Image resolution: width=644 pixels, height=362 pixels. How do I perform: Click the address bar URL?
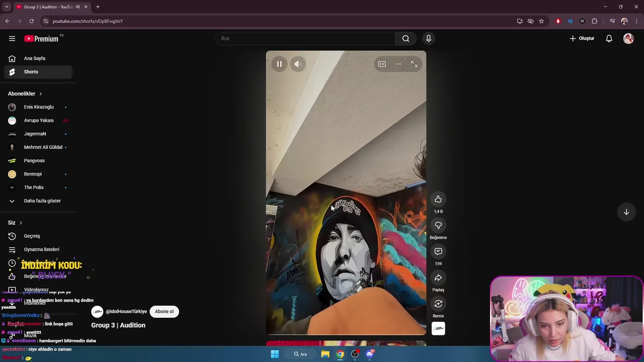coord(88,21)
